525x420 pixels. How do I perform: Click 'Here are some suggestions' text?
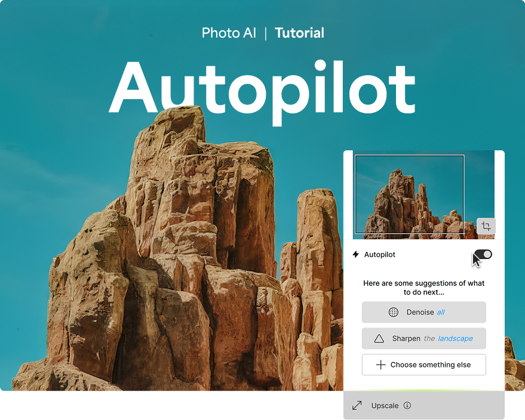[x=424, y=288]
